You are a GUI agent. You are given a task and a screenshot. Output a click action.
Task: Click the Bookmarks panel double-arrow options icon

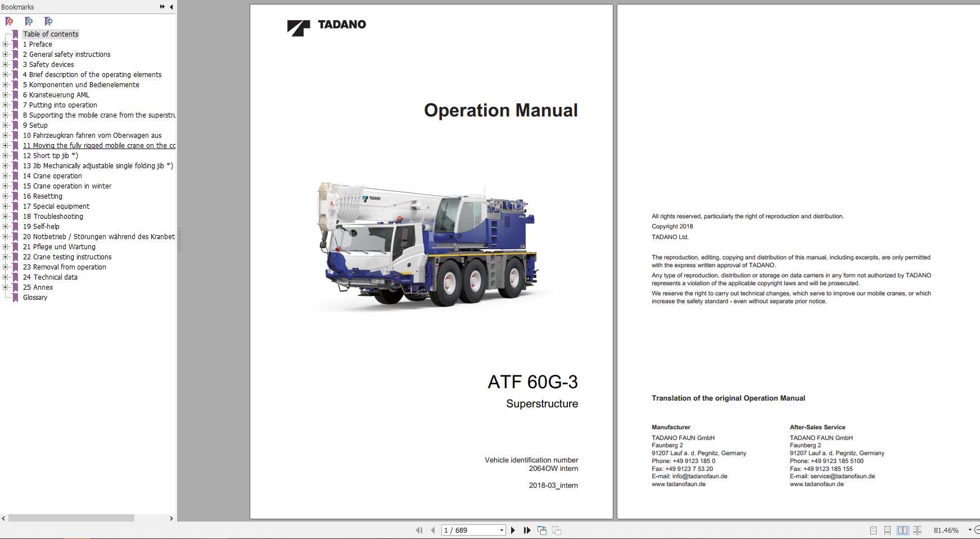[x=162, y=7]
